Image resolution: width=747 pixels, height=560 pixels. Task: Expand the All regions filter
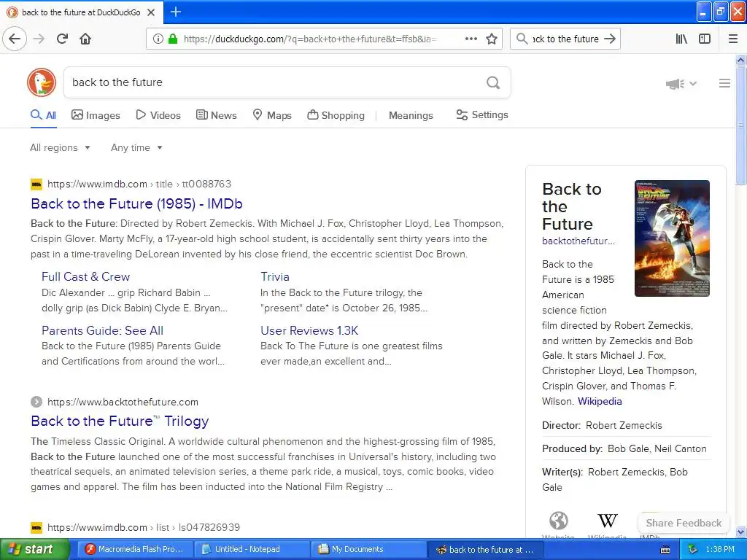[60, 147]
